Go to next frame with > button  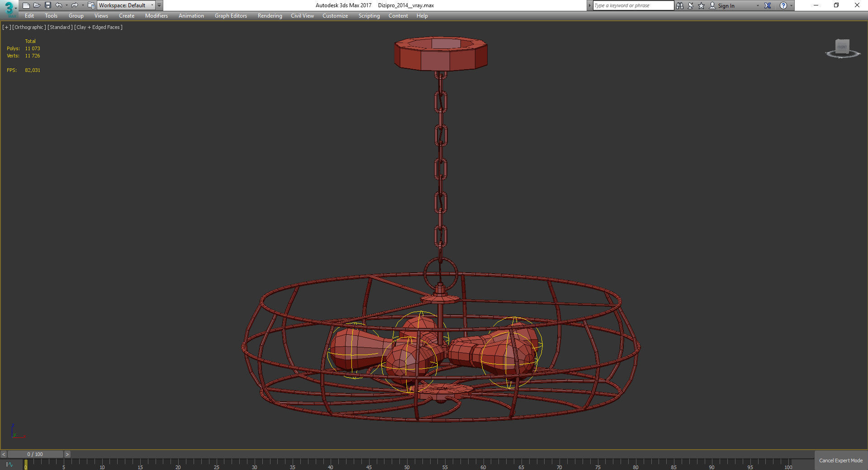(x=67, y=454)
